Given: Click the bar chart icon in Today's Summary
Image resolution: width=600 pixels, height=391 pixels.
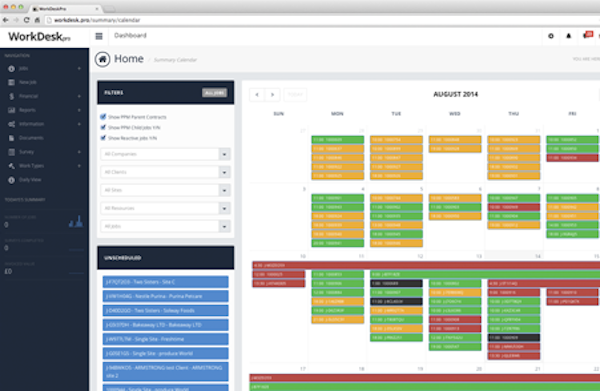Looking at the screenshot, I should (x=76, y=221).
